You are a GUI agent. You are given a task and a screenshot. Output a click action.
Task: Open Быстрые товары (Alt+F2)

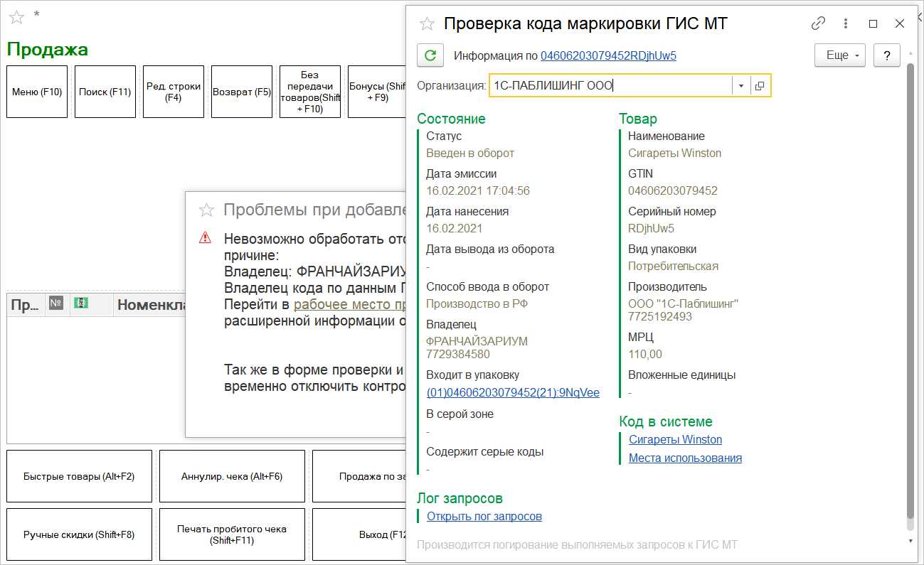click(x=79, y=476)
